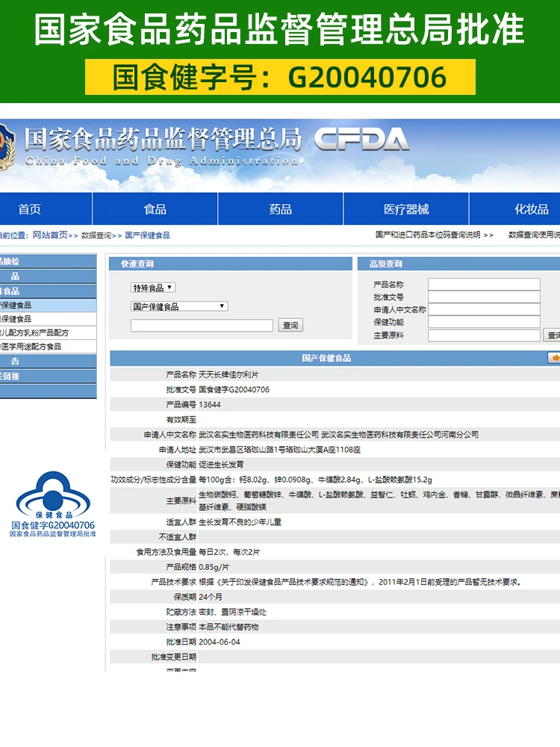Click the 数据查询 breadcrumb link

coord(96,235)
